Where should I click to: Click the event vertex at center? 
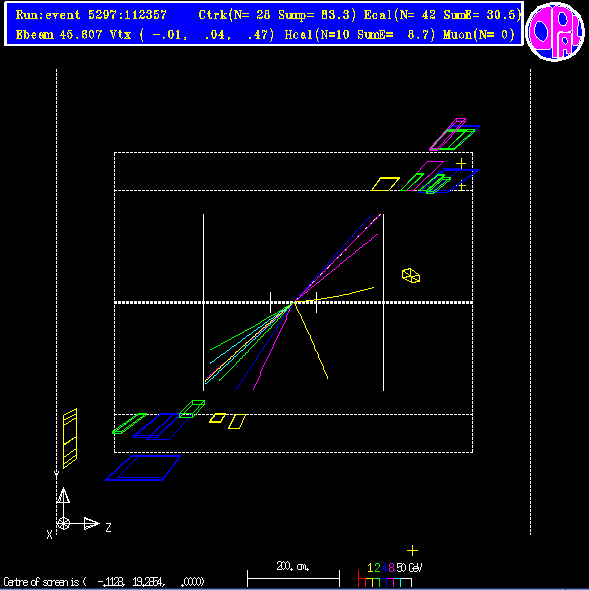pos(294,302)
